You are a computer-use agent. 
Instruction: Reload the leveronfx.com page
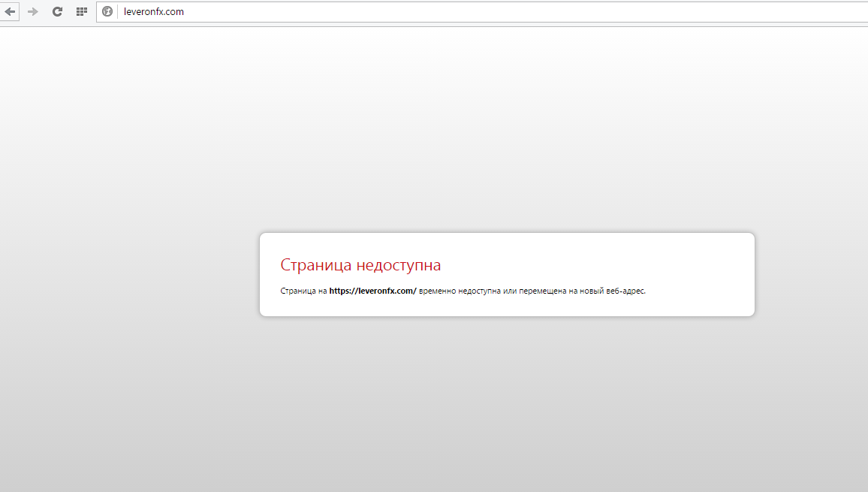coord(57,11)
